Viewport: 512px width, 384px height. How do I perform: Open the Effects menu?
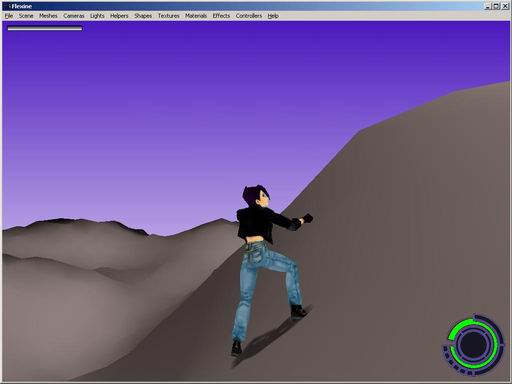(x=221, y=16)
